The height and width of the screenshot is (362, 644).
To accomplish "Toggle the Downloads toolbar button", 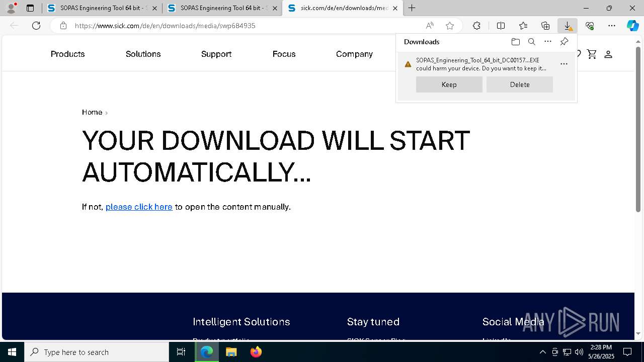I will tap(568, 26).
